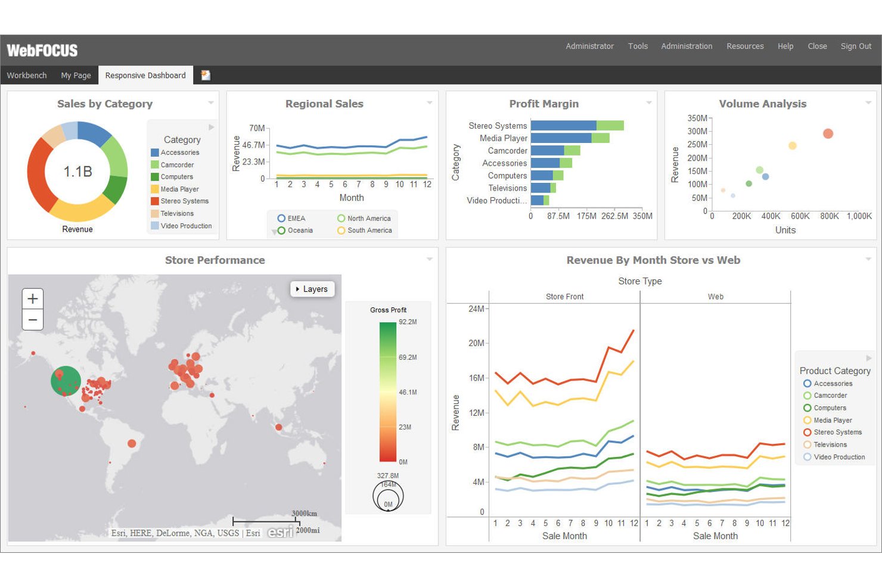The image size is (882, 588).
Task: Switch to the My Page tab
Action: [x=76, y=75]
